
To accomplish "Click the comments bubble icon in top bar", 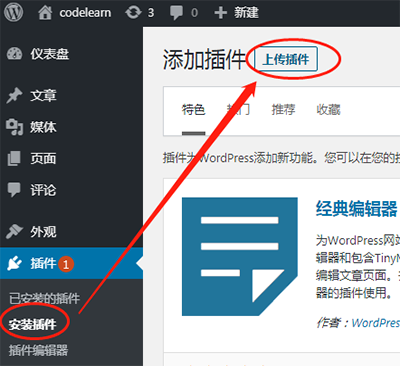I will click(176, 13).
